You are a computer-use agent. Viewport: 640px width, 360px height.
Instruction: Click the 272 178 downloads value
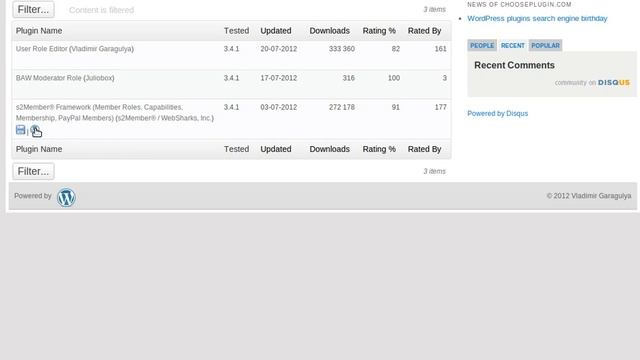(342, 107)
